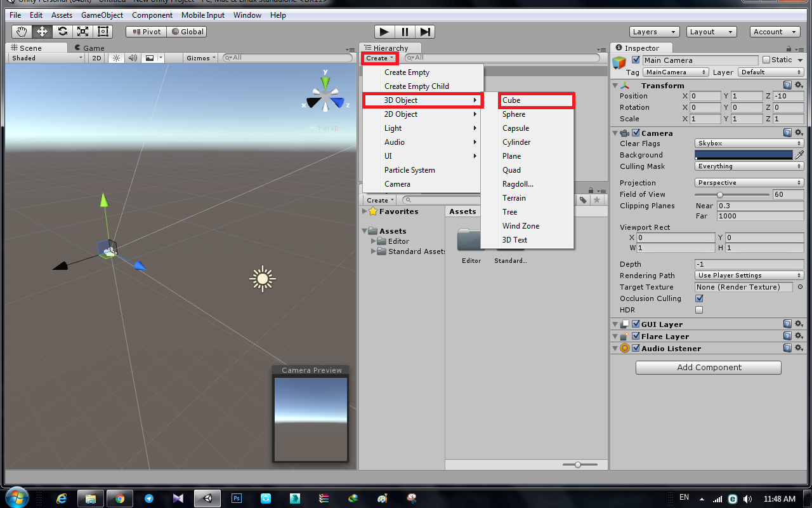Image resolution: width=812 pixels, height=508 pixels.
Task: Open the Target Texture object picker circle
Action: point(800,287)
